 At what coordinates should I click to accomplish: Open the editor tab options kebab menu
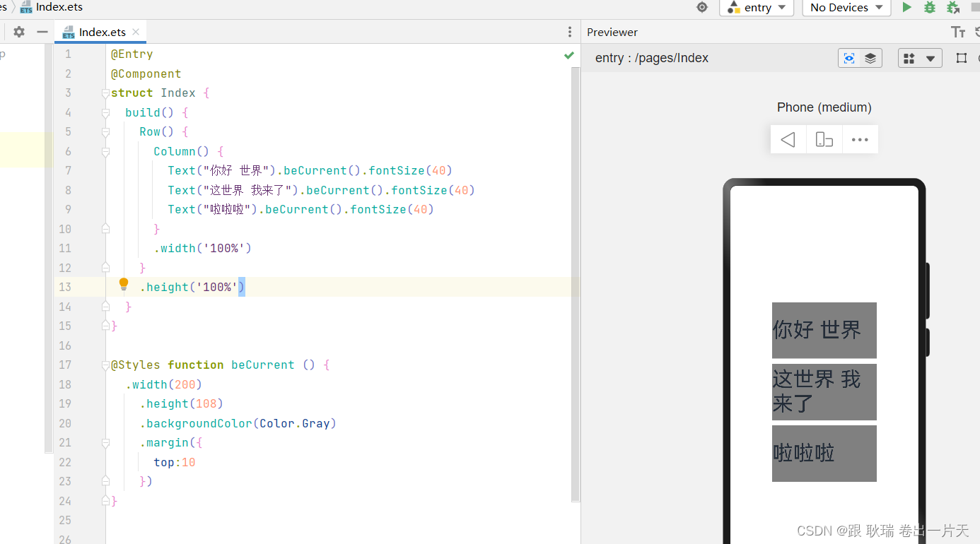(570, 32)
